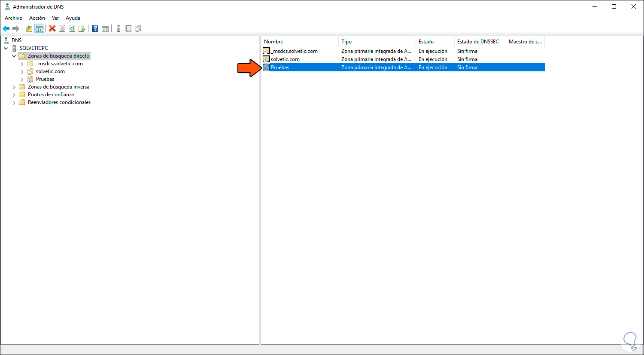Viewport: 644px width, 355px height.
Task: Select _msdcs.solvetic.com label in tree
Action: [59, 64]
